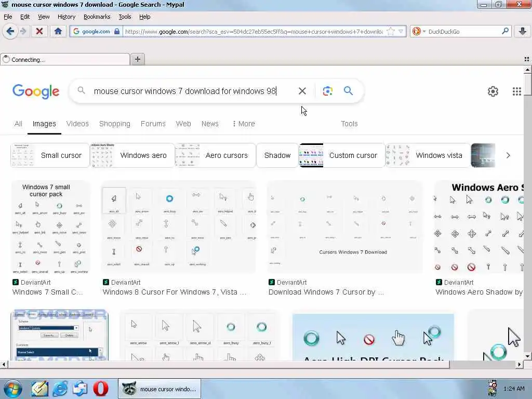Open the notepad pencil taskbar icon
Viewport: 532px width, 399px height.
(39, 389)
